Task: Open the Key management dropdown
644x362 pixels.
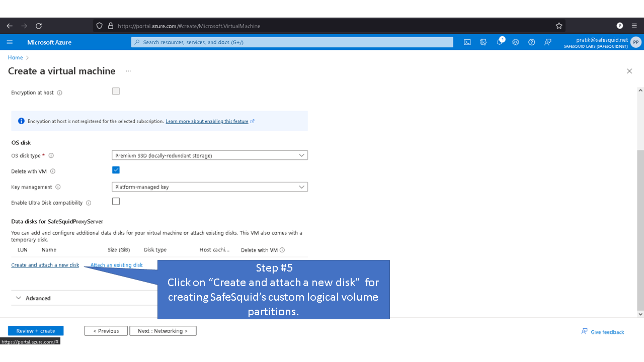Action: pyautogui.click(x=210, y=187)
